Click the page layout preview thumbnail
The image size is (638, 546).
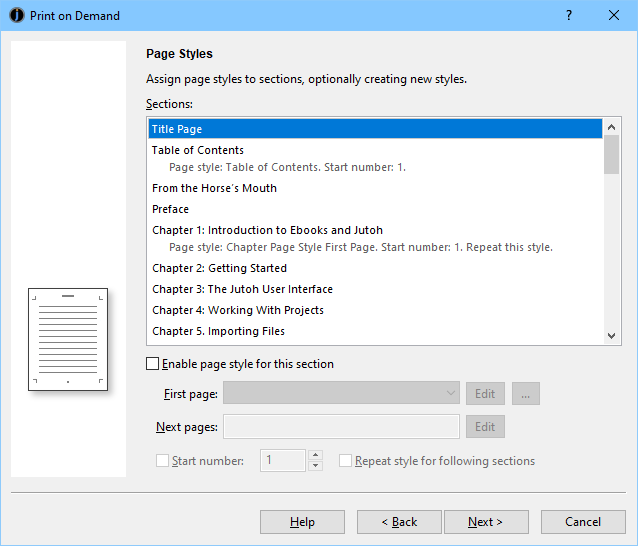click(68, 340)
